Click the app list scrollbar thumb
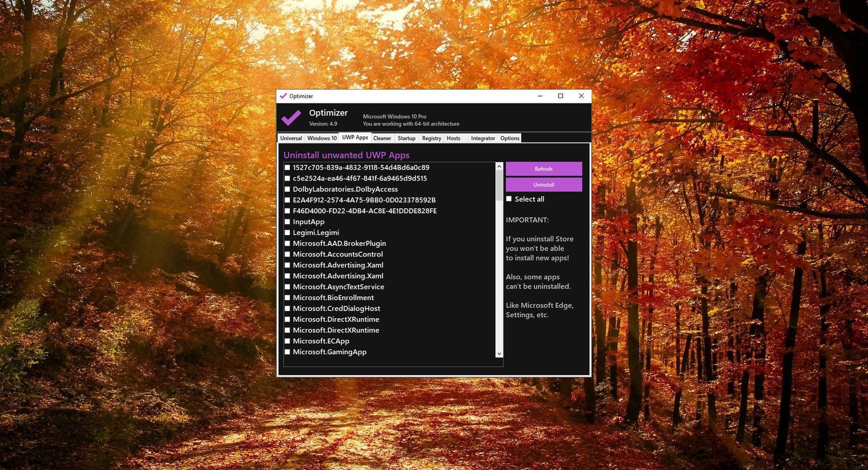Image resolution: width=868 pixels, height=470 pixels. (499, 185)
